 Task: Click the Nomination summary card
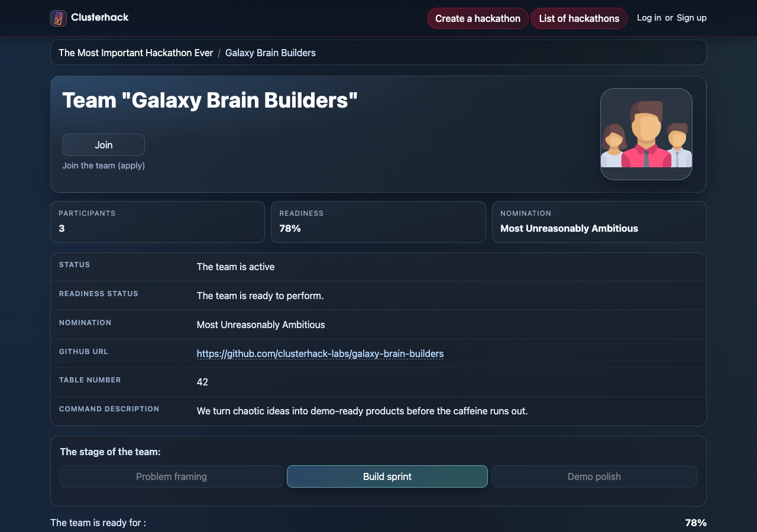pos(599,222)
